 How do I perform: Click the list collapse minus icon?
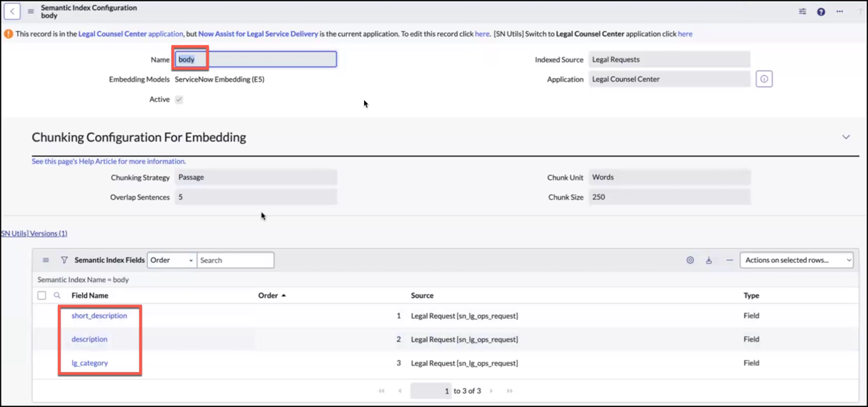pyautogui.click(x=730, y=260)
